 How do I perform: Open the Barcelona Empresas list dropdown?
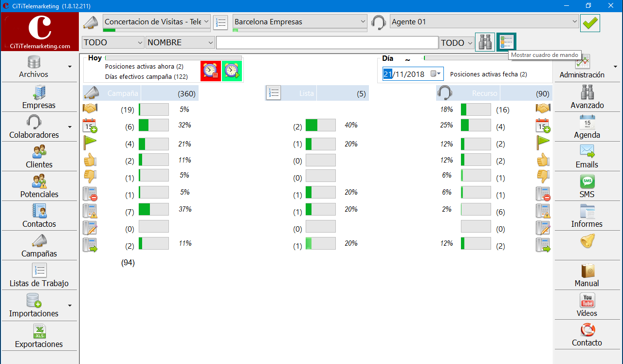(300, 22)
